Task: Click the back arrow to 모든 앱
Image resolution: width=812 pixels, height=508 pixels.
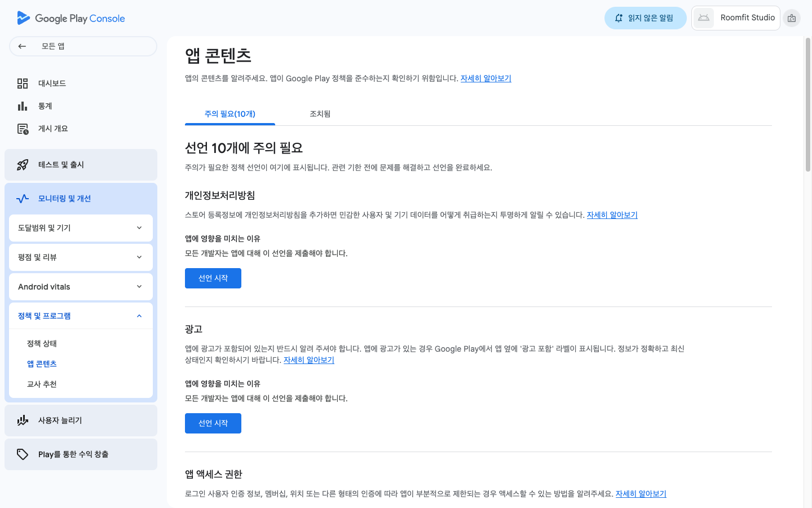Action: [22, 46]
